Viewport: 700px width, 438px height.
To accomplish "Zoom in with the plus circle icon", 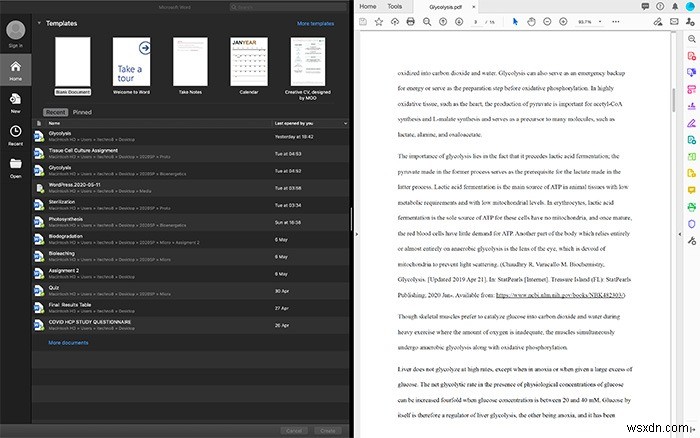I will click(563, 21).
